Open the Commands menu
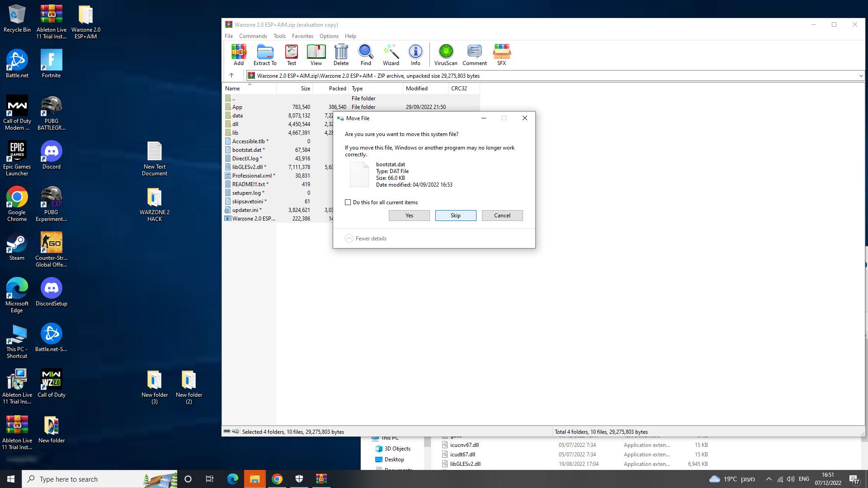The image size is (868, 488). coord(253,36)
